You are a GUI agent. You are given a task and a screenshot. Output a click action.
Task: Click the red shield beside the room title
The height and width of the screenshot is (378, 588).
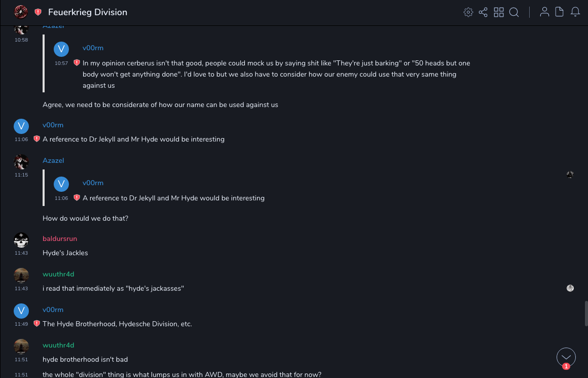(38, 12)
